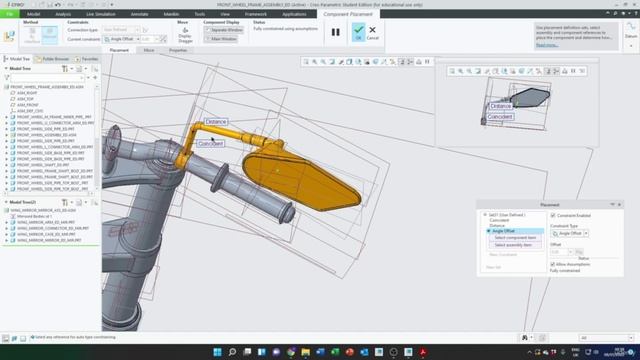The image size is (640, 360).
Task: Expand WING_MIRROR_CONNECTOR part in second tree
Action: (7, 228)
